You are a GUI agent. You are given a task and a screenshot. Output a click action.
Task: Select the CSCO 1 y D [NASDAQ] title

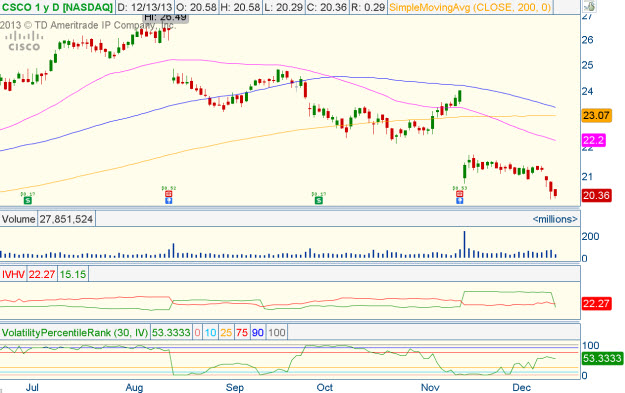(x=57, y=7)
